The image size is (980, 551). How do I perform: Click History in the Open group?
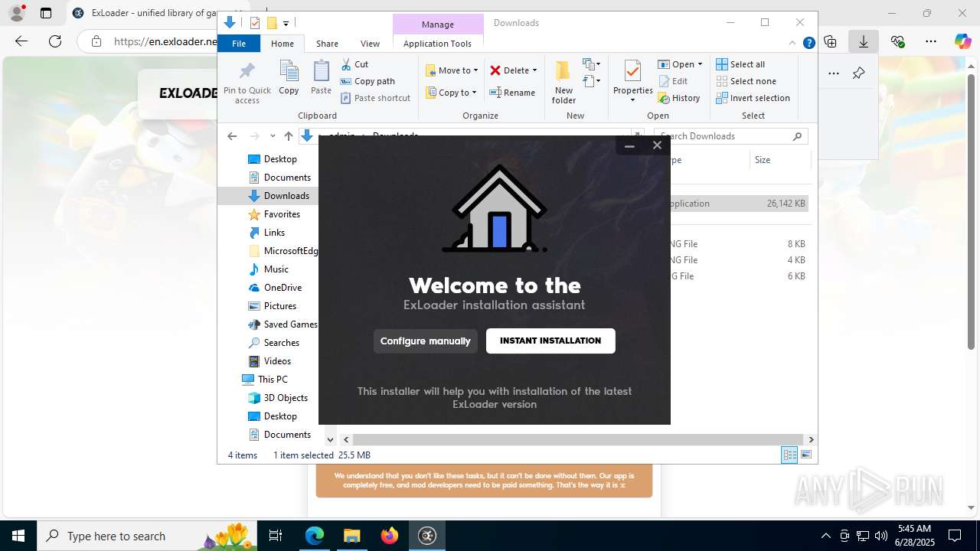[x=679, y=98]
